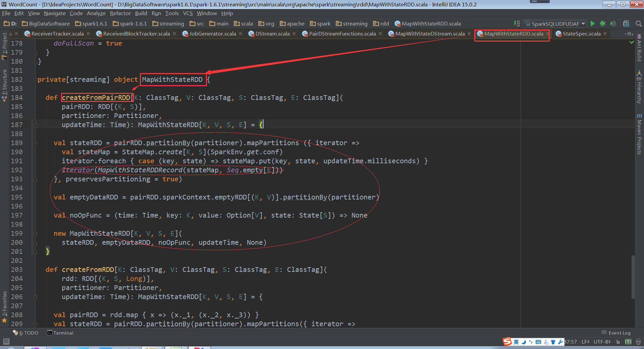Viewport: 644px width, 349px height.
Task: Change line separator LF dropdown
Action: 586,342
